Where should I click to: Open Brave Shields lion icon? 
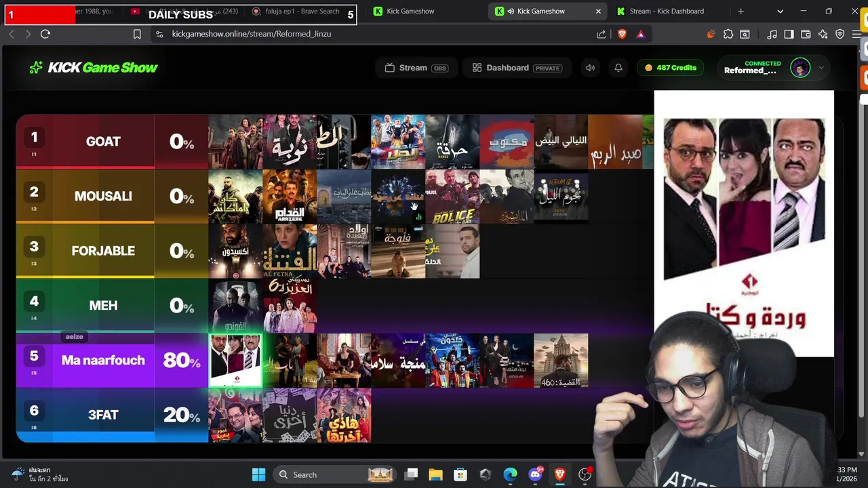(x=622, y=34)
